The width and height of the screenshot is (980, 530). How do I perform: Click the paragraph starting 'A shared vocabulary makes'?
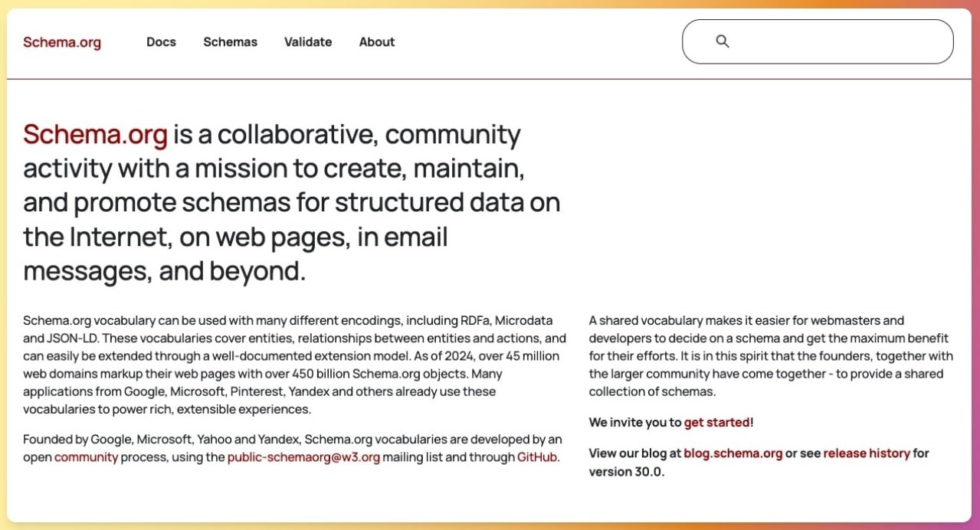(x=771, y=355)
